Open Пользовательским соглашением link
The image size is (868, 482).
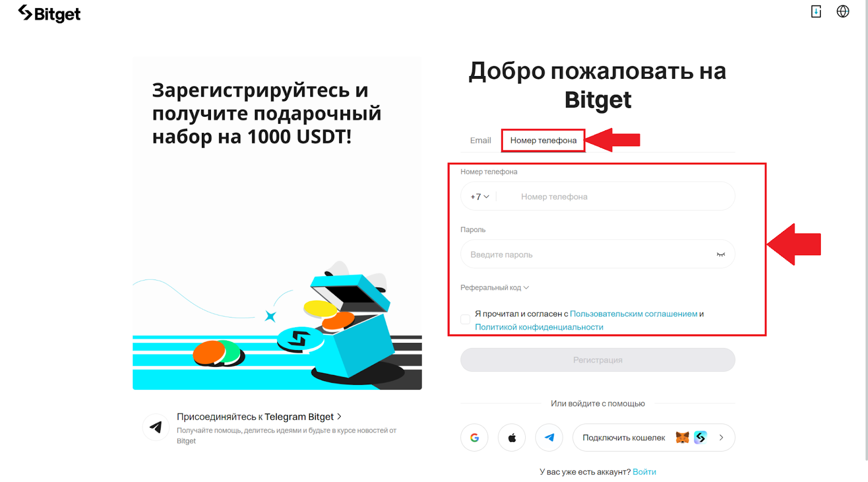pyautogui.click(x=634, y=314)
